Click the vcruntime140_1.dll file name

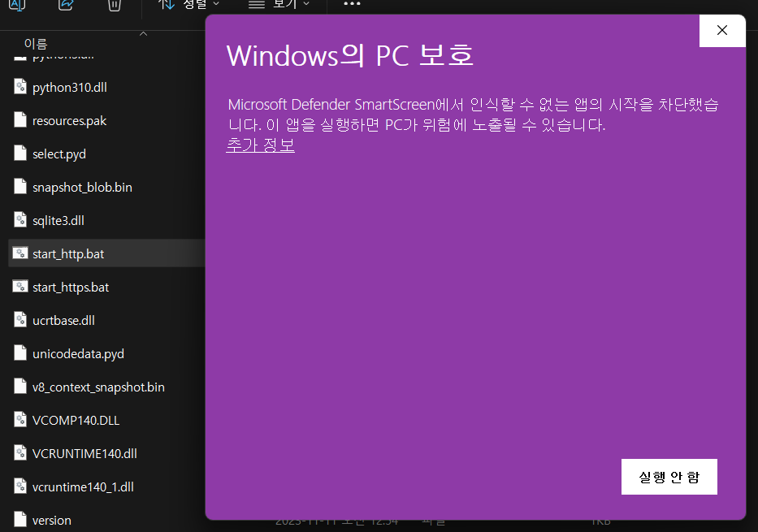83,487
